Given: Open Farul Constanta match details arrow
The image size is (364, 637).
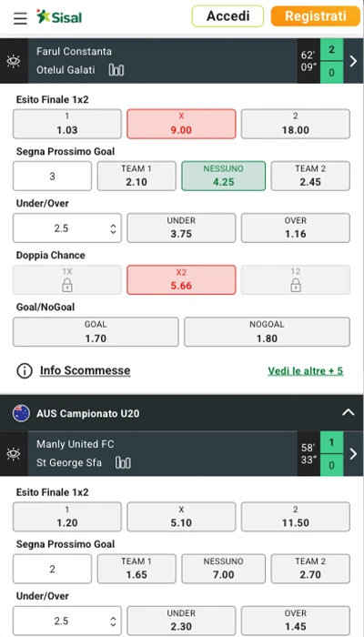Looking at the screenshot, I should tap(353, 61).
